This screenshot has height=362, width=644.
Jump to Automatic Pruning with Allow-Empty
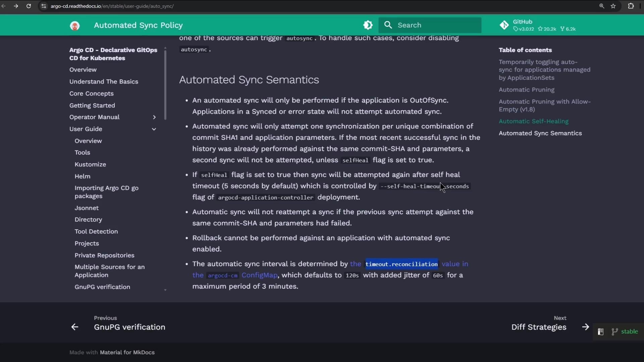(545, 106)
